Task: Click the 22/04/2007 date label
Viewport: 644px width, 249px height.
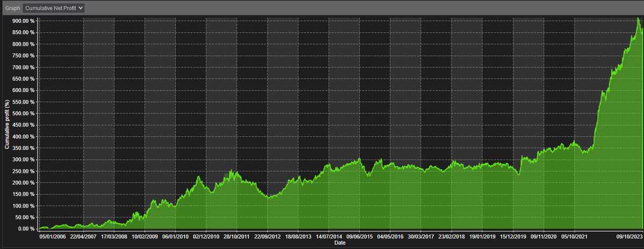Action: pyautogui.click(x=83, y=236)
